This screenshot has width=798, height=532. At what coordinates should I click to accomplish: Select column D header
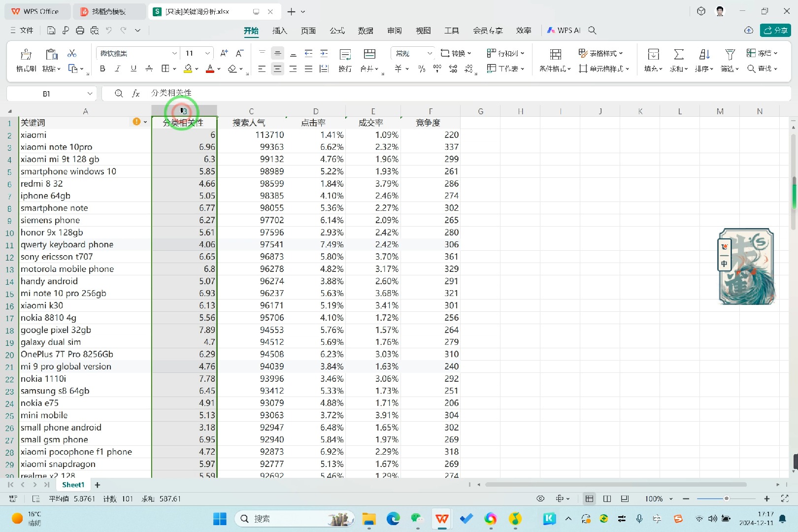316,111
